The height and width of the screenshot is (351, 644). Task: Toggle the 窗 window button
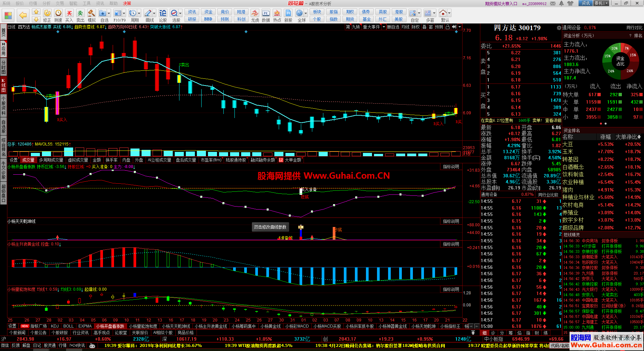431,27
